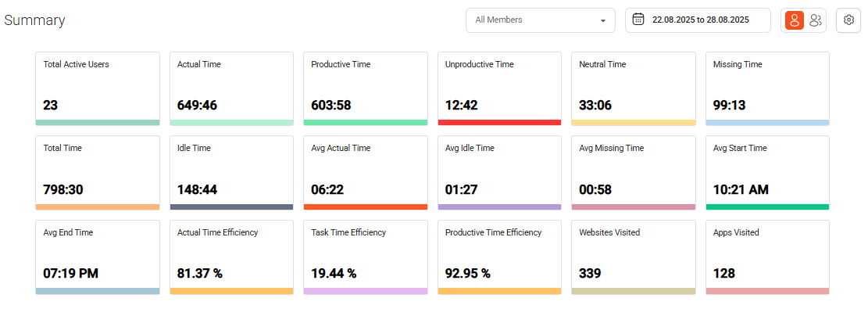The height and width of the screenshot is (309, 868).
Task: Click the Websites Visited card
Action: pyautogui.click(x=634, y=257)
